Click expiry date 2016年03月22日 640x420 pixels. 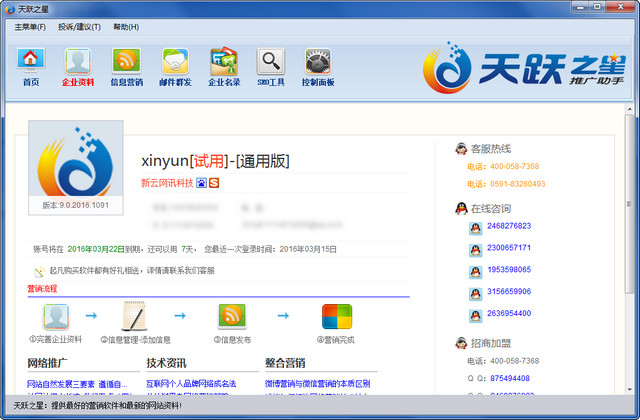pyautogui.click(x=96, y=249)
